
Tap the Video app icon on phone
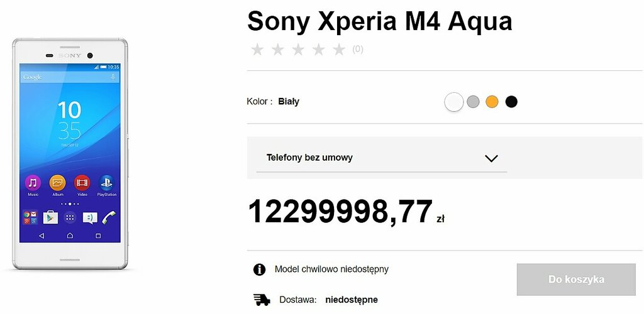[x=82, y=183]
